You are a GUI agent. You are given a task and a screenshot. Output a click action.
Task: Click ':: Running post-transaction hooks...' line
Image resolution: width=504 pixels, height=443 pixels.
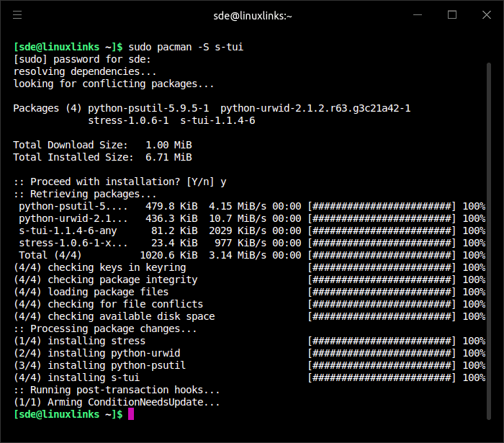117,390
